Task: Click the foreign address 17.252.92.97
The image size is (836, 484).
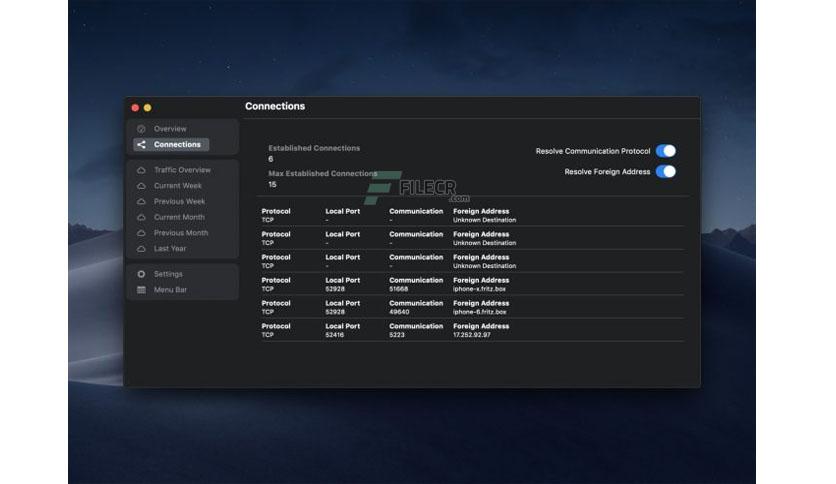Action: (471, 335)
